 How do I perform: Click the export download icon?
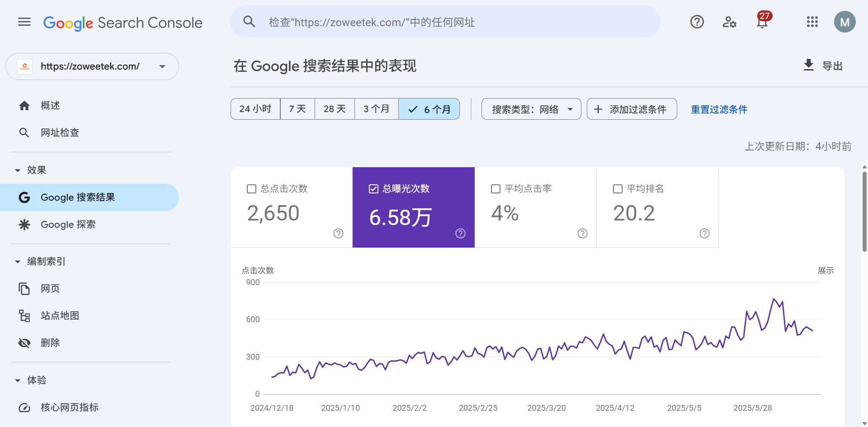pos(809,65)
